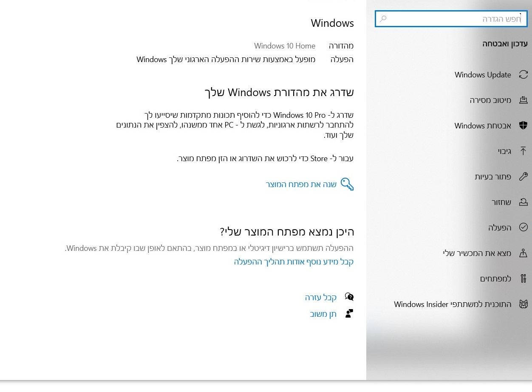
Task: Click the Windows Update sync icon
Action: pyautogui.click(x=523, y=75)
